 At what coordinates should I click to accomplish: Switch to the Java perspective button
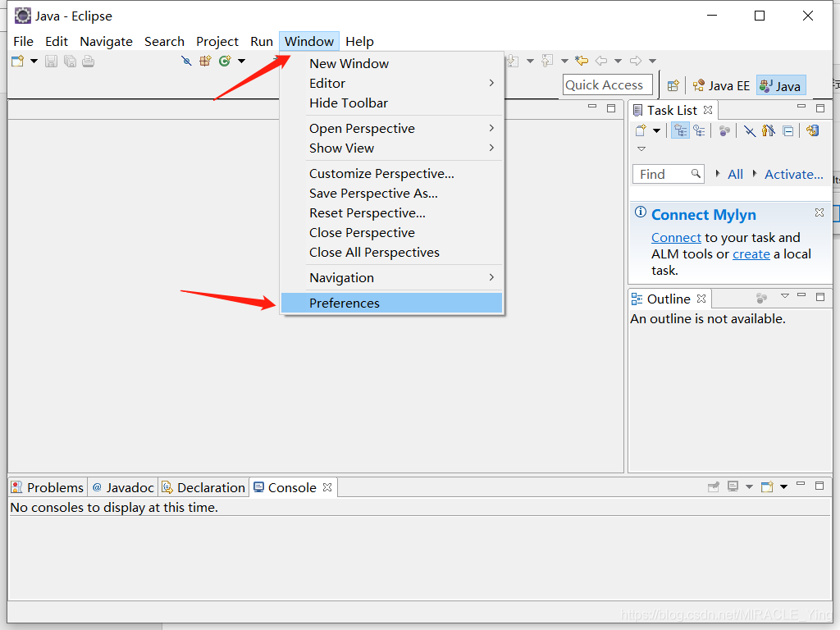(x=781, y=85)
